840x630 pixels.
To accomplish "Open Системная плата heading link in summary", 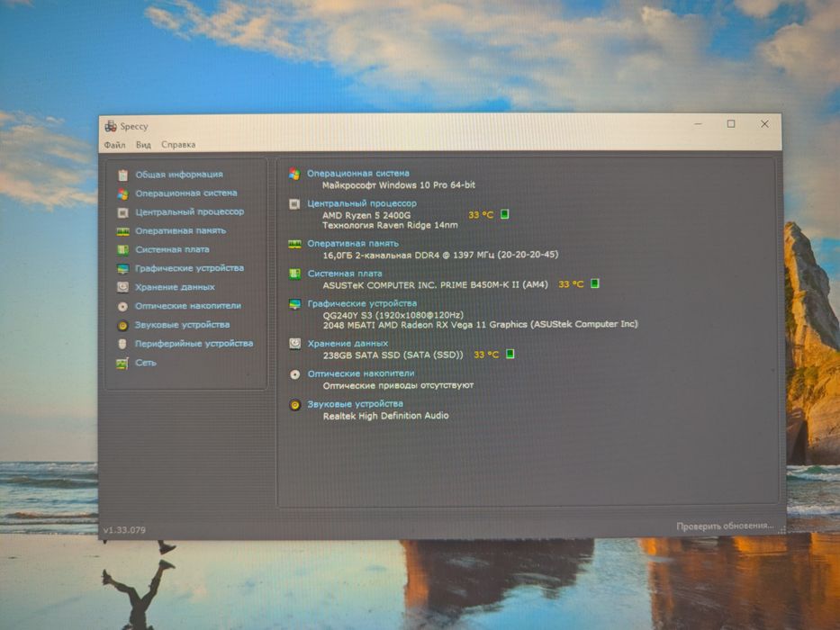I will pos(345,274).
